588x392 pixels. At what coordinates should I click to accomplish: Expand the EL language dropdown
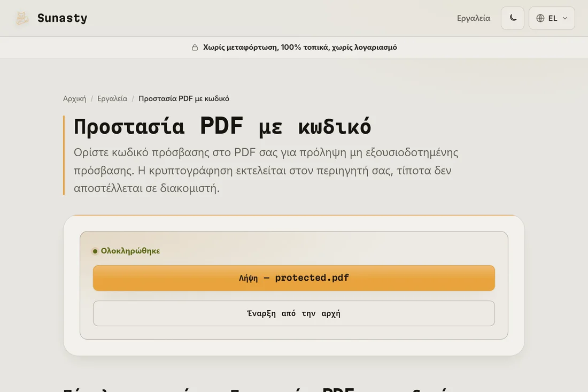tap(552, 18)
